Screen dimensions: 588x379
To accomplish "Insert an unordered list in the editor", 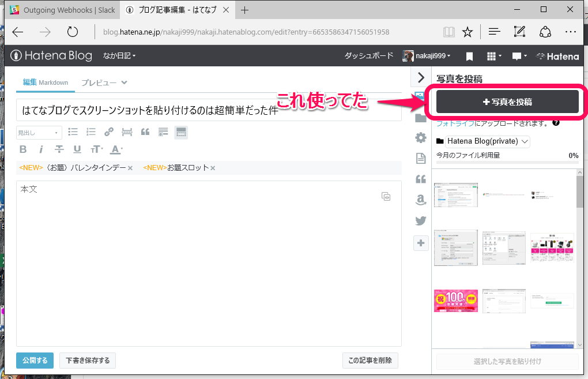I will pos(73,132).
